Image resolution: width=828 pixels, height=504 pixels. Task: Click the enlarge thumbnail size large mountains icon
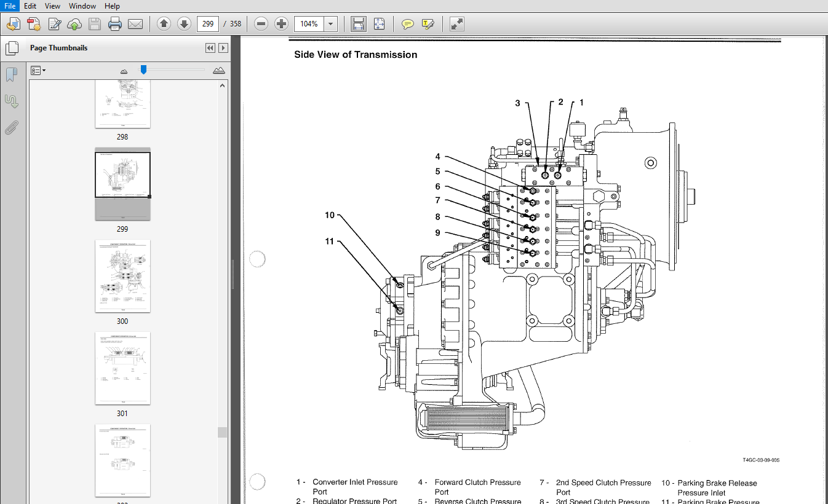click(x=219, y=71)
